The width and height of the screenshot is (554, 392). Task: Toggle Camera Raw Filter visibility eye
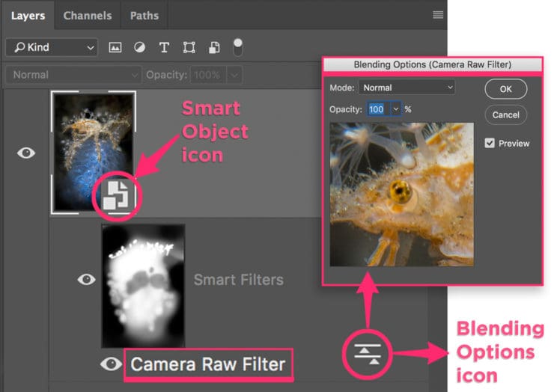112,364
